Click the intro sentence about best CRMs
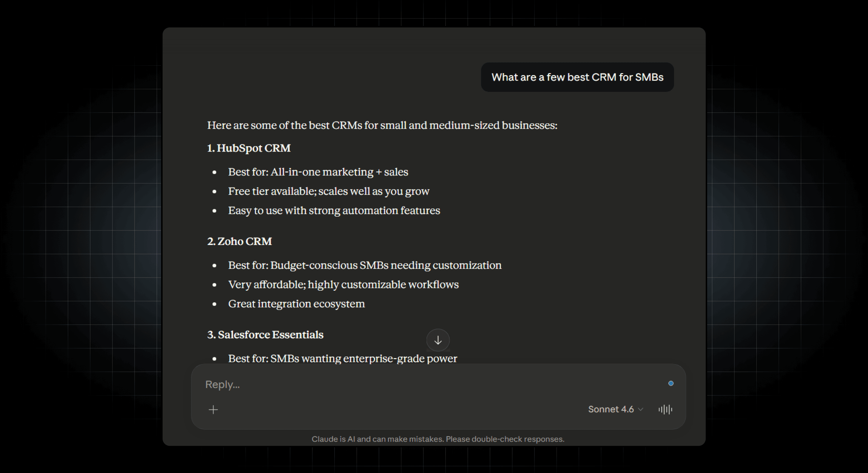 coord(382,125)
